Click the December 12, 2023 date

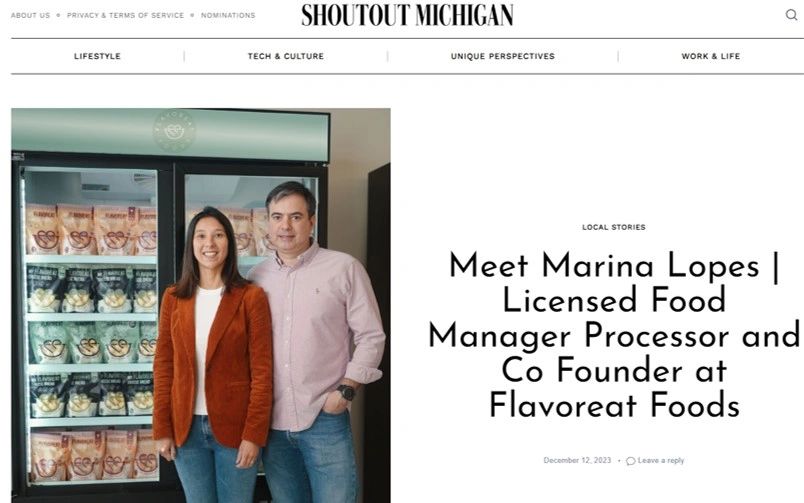click(x=577, y=460)
